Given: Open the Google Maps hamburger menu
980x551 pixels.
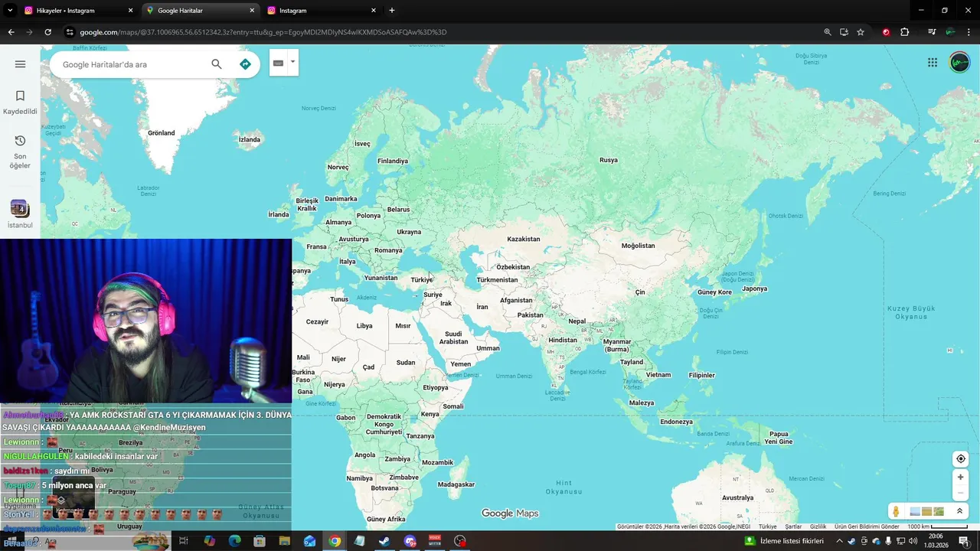Looking at the screenshot, I should point(20,64).
